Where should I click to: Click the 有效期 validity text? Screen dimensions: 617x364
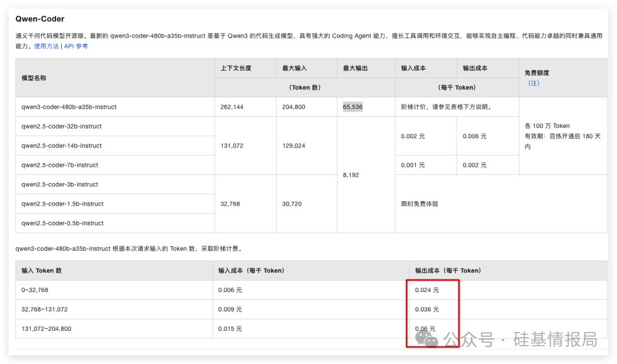click(x=562, y=141)
